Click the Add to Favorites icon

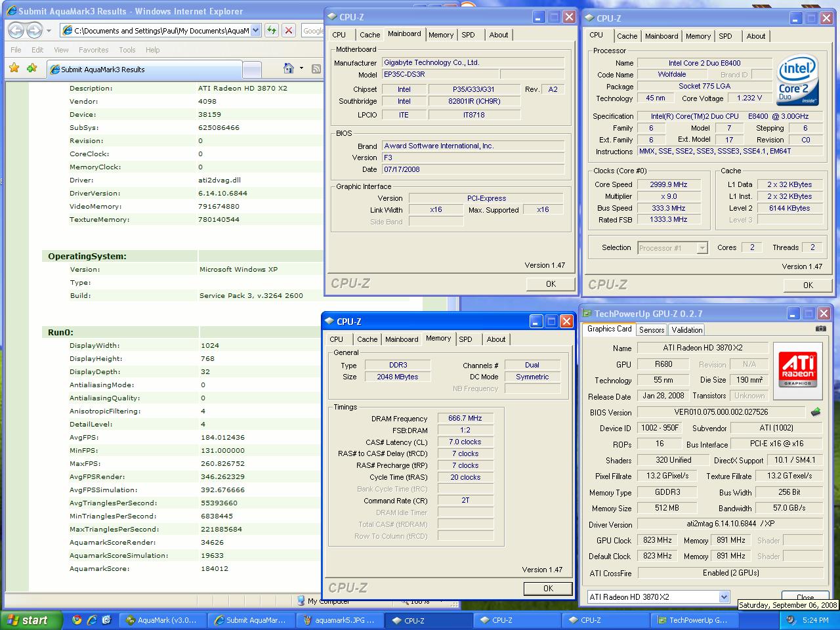click(31, 68)
